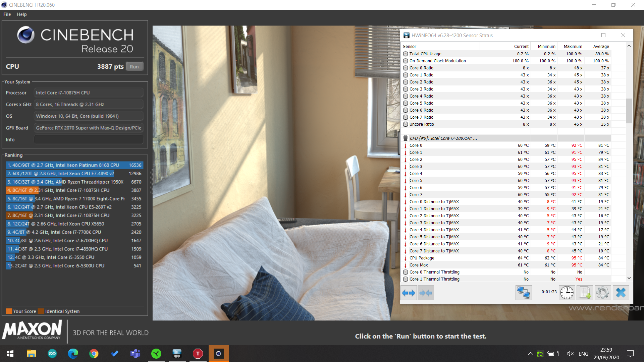644x362 pixels.
Task: Open the File menu in Cinebench
Action: 7,14
